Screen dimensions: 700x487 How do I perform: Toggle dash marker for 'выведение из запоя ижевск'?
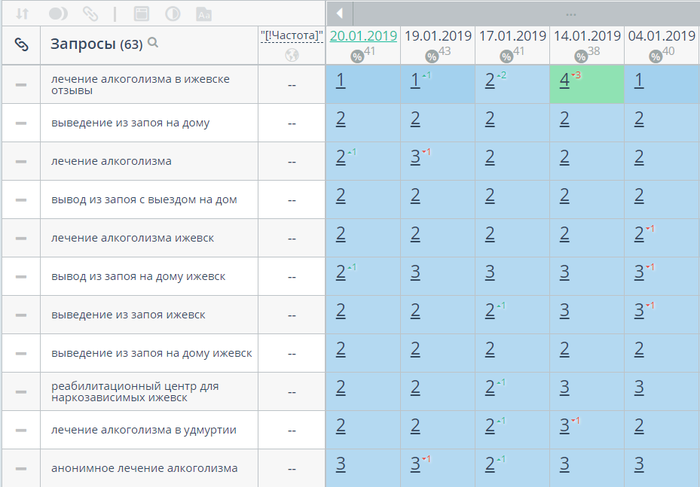pyautogui.click(x=21, y=315)
